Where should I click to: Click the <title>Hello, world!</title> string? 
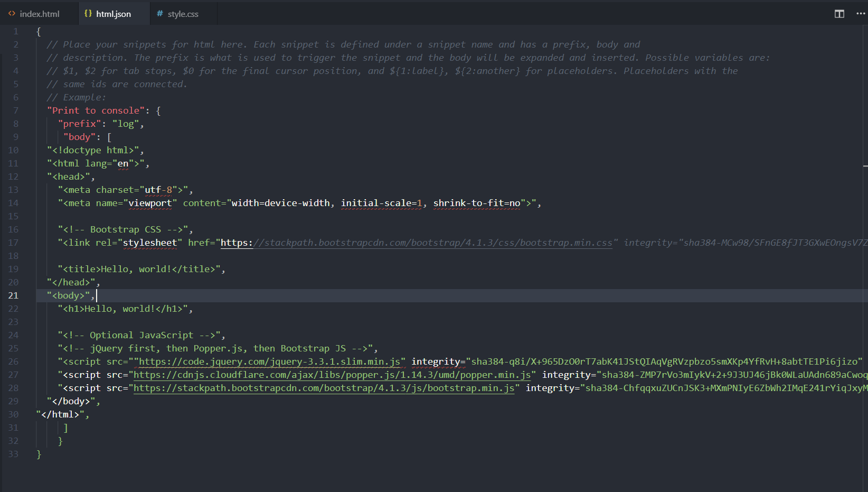click(139, 269)
